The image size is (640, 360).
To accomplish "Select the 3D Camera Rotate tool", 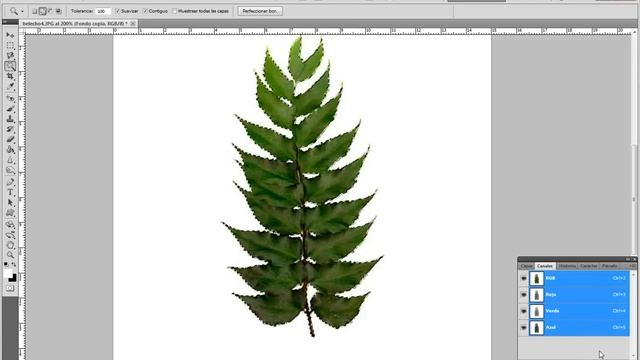I will [x=10, y=236].
